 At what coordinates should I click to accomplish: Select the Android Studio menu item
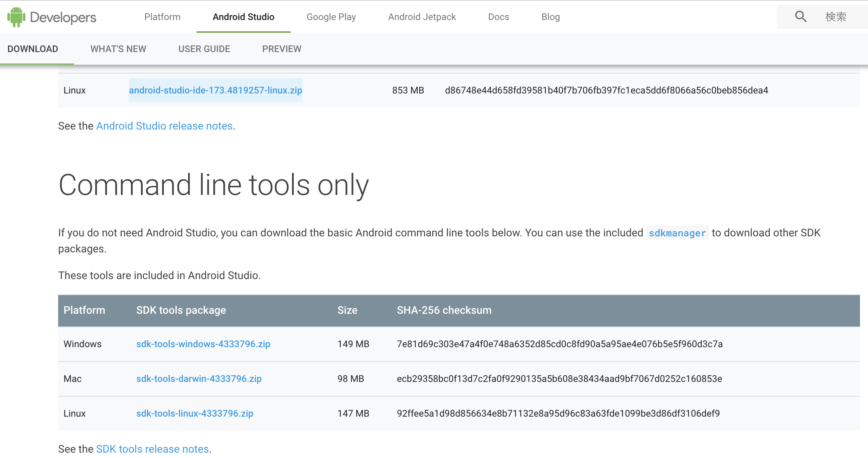[243, 16]
